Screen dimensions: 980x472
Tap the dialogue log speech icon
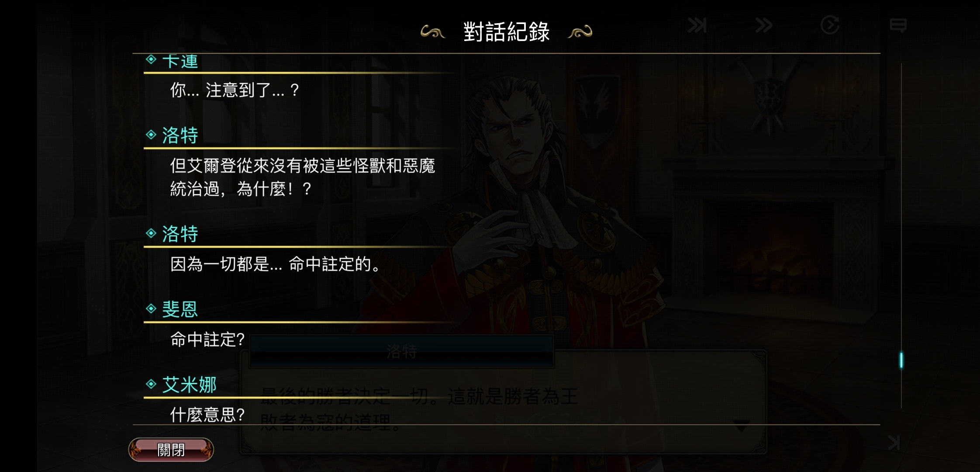[898, 26]
